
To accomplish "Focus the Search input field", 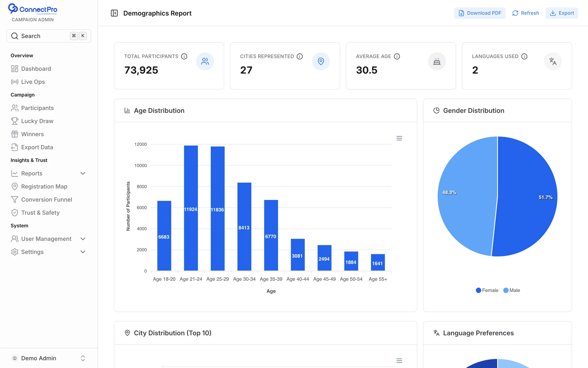I will pyautogui.click(x=49, y=36).
